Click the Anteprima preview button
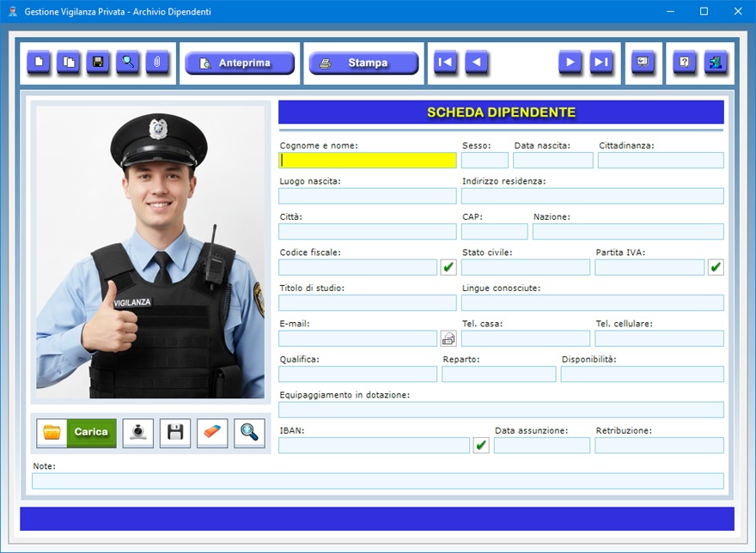Screen dimensions: 756x553 tap(240, 64)
